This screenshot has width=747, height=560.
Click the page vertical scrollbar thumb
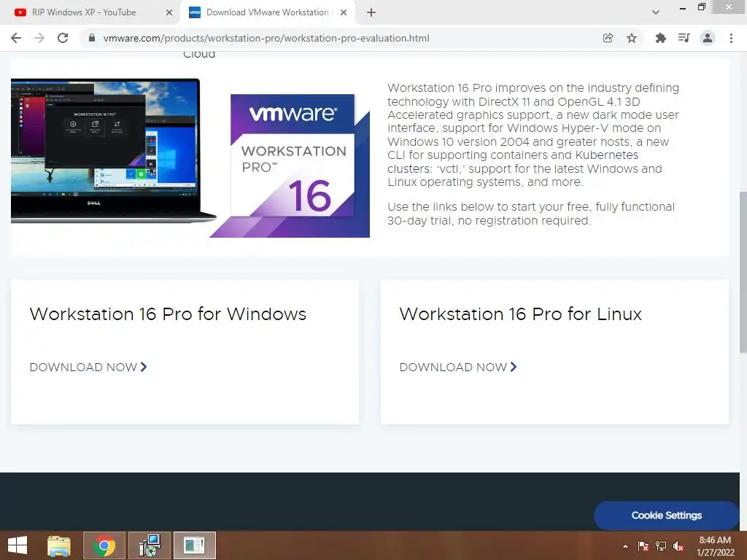click(x=743, y=271)
